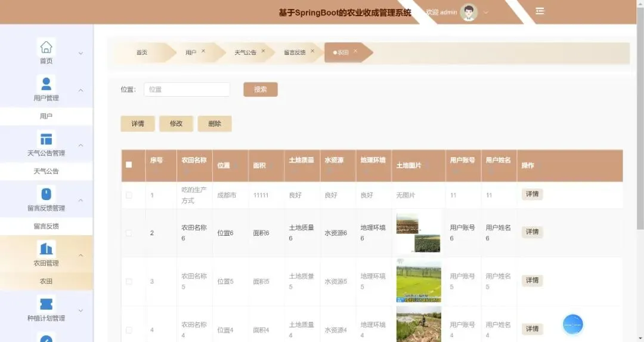Close the 留言反馈 tab
The width and height of the screenshot is (644, 342).
click(x=312, y=51)
